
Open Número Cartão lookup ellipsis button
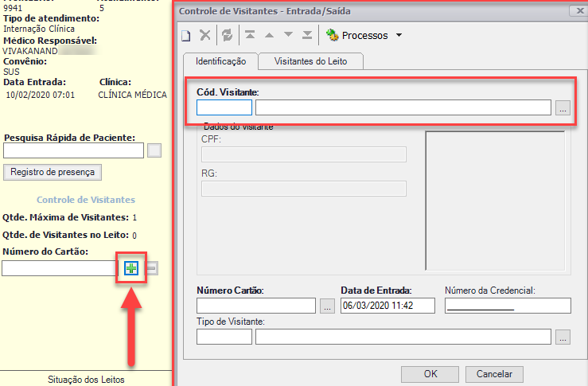[x=327, y=306]
